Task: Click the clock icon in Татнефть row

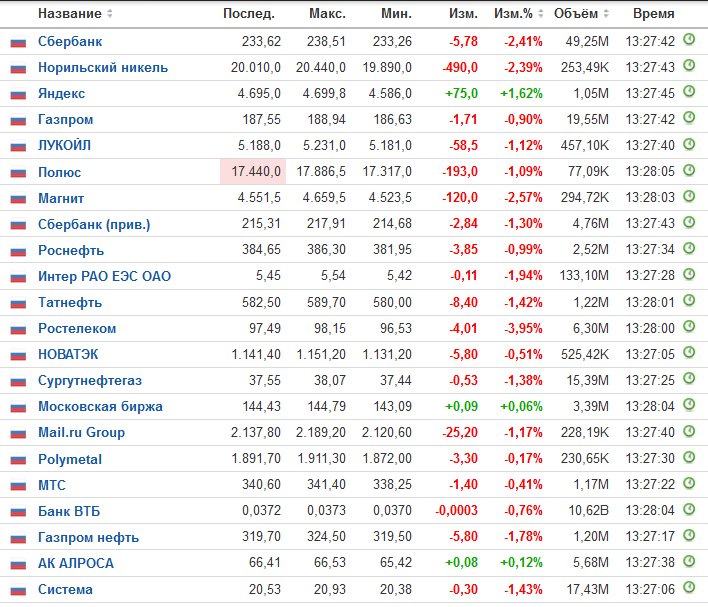Action: tap(689, 300)
